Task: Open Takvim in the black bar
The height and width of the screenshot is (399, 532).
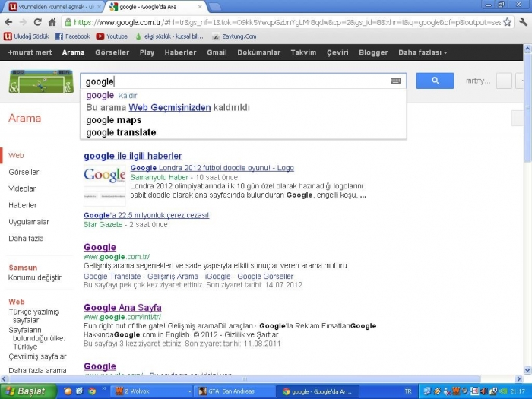Action: (303, 52)
